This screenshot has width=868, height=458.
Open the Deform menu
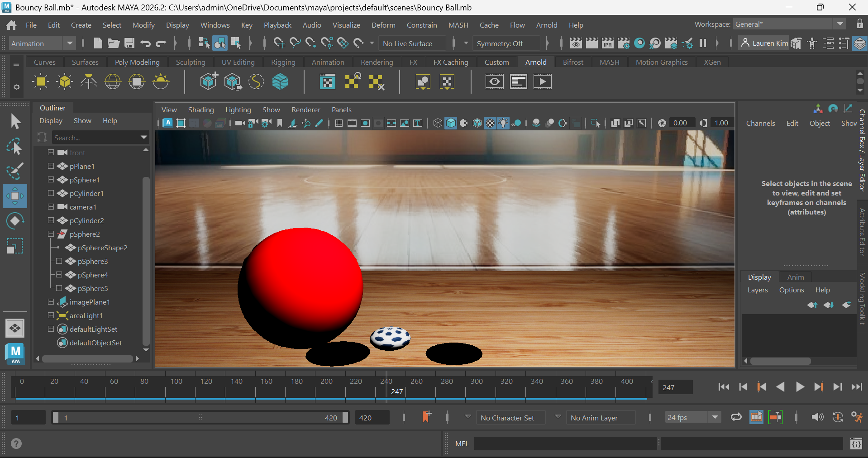click(x=383, y=25)
